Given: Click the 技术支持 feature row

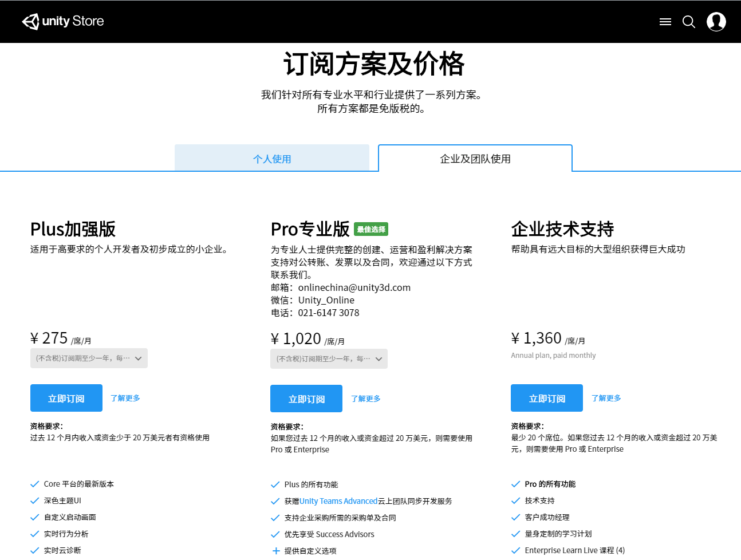Looking at the screenshot, I should click(x=533, y=501).
